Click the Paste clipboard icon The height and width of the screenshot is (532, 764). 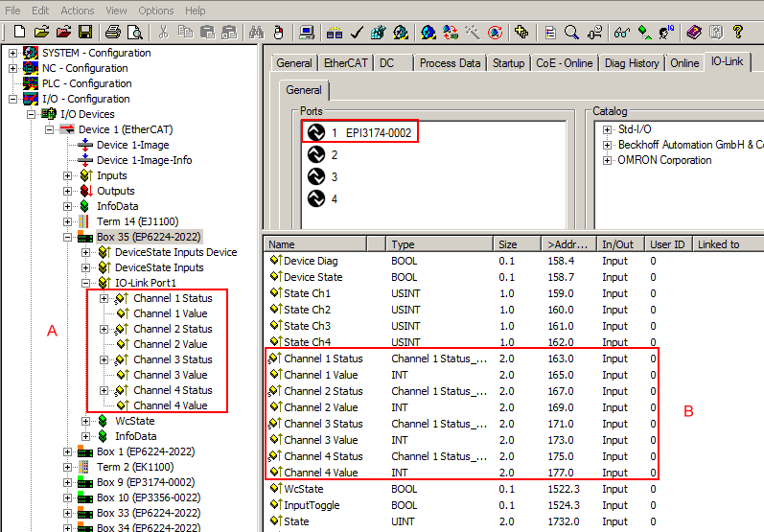tap(208, 33)
